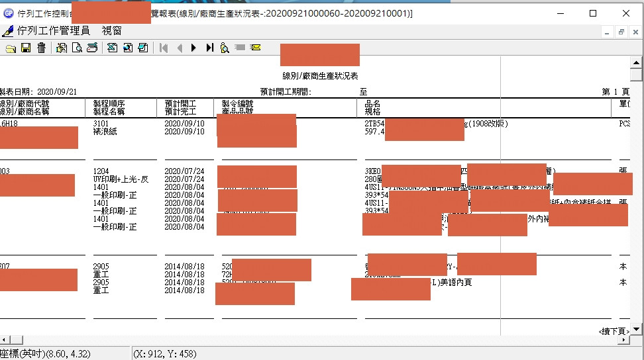Delete the report using the trash can icon
The height and width of the screenshot is (360, 644).
click(x=41, y=48)
